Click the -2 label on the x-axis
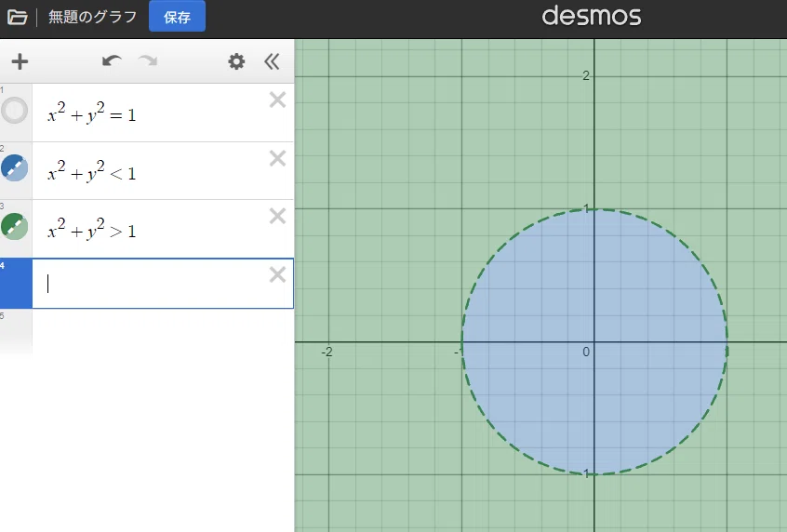The height and width of the screenshot is (532, 787). 327,352
